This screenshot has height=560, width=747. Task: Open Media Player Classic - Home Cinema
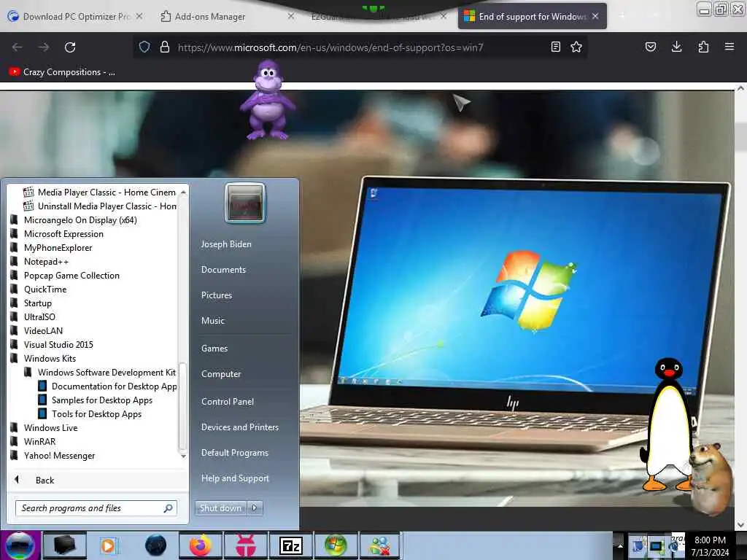pyautogui.click(x=99, y=192)
